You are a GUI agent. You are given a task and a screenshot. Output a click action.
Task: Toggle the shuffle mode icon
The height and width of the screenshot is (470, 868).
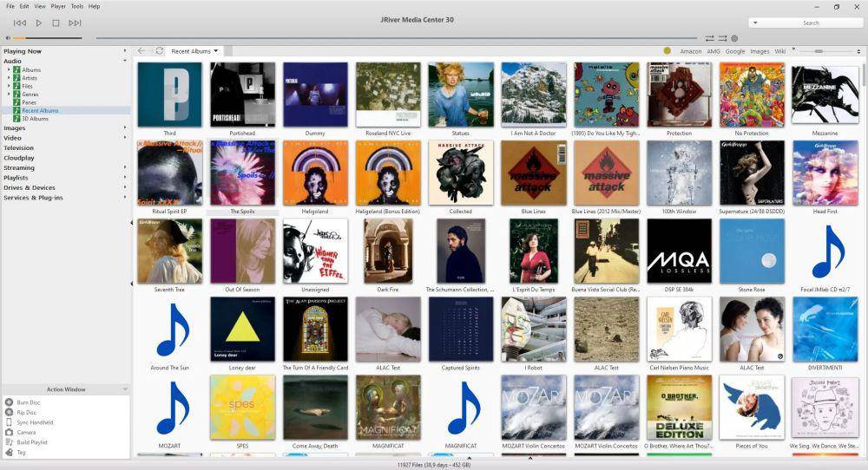(722, 38)
